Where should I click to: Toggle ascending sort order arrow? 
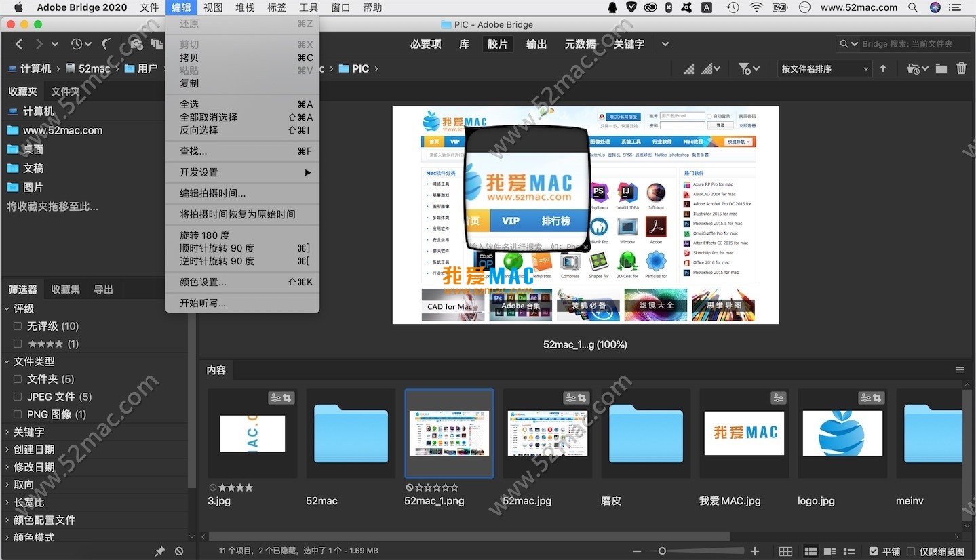883,68
